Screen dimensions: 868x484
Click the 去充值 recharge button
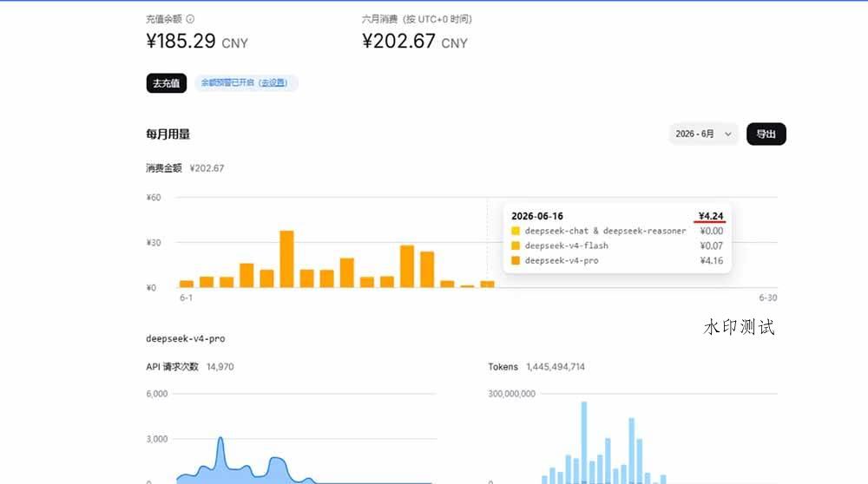tap(166, 83)
